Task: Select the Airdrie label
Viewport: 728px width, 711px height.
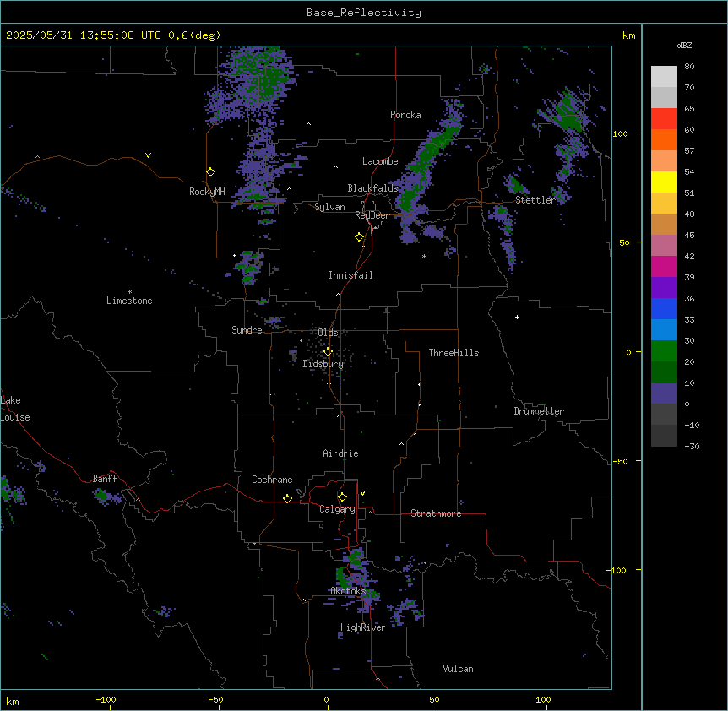Action: click(340, 453)
